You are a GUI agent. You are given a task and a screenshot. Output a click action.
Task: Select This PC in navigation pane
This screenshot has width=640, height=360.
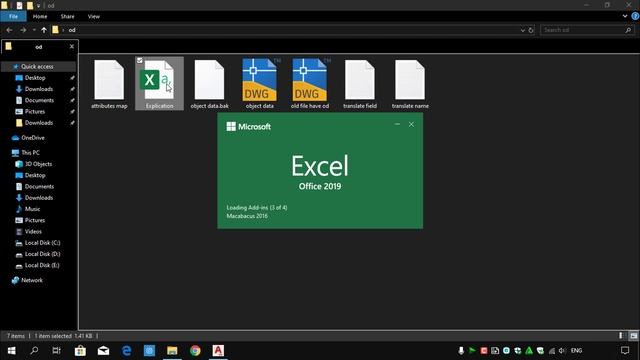tap(30, 153)
